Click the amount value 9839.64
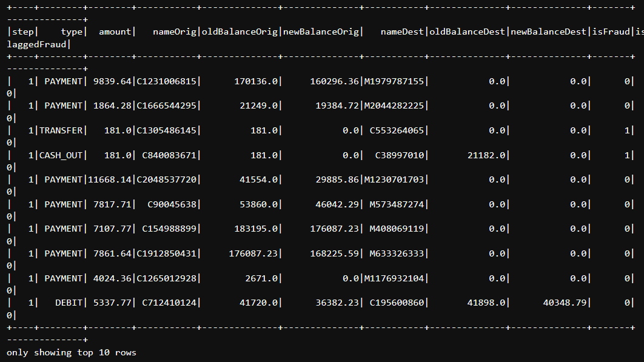The image size is (644, 362). coord(113,81)
